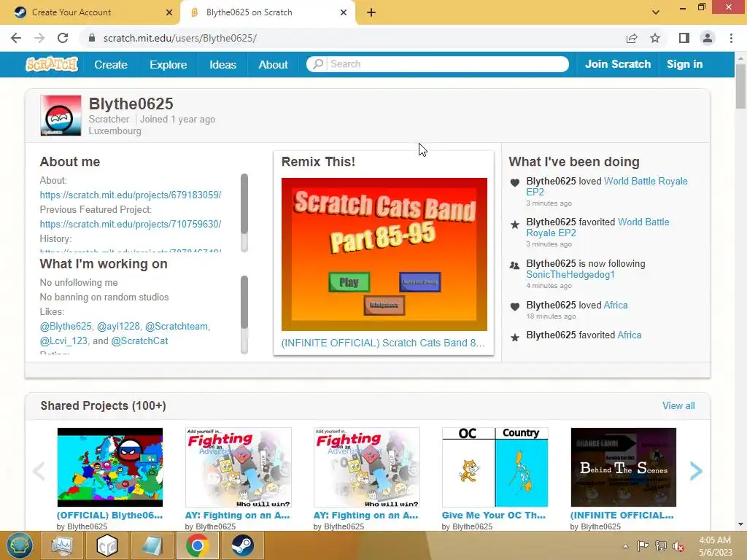This screenshot has width=747, height=560.
Task: Open (INFINITE OFFICIAL) Scratch Cats Band title link
Action: [x=382, y=343]
